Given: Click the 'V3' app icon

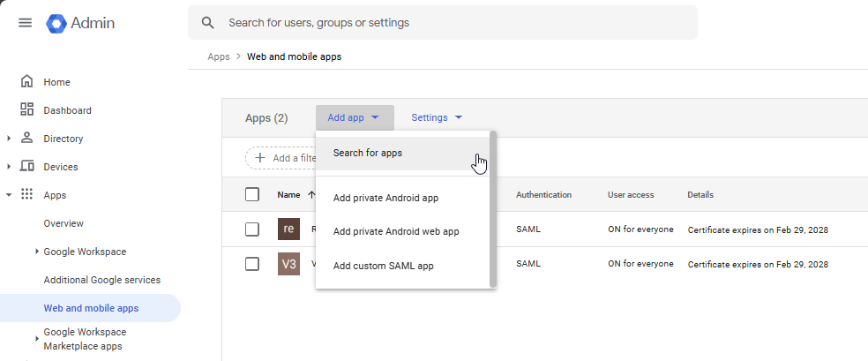Looking at the screenshot, I should click(x=288, y=264).
